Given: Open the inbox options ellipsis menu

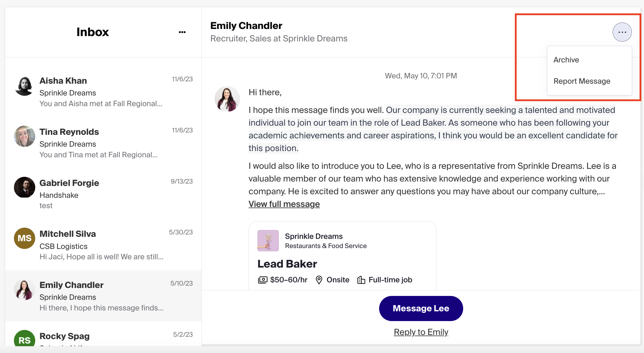Looking at the screenshot, I should [x=182, y=32].
